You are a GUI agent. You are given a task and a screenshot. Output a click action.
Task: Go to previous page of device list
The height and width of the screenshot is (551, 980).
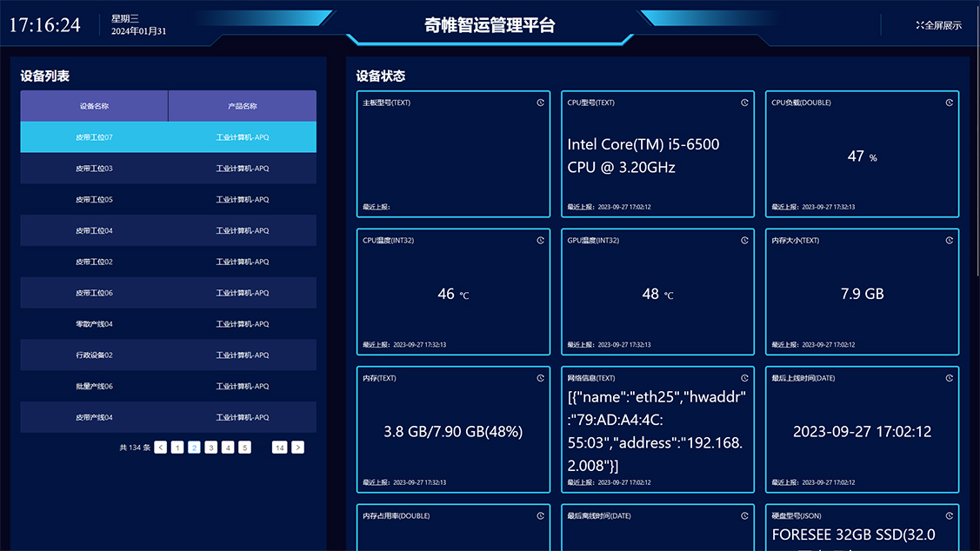pyautogui.click(x=161, y=448)
